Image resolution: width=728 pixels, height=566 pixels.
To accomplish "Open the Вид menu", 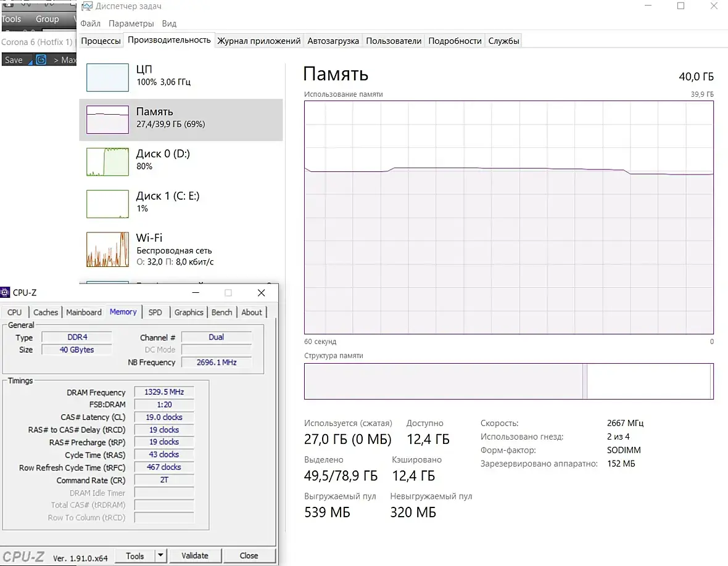I will [x=169, y=23].
